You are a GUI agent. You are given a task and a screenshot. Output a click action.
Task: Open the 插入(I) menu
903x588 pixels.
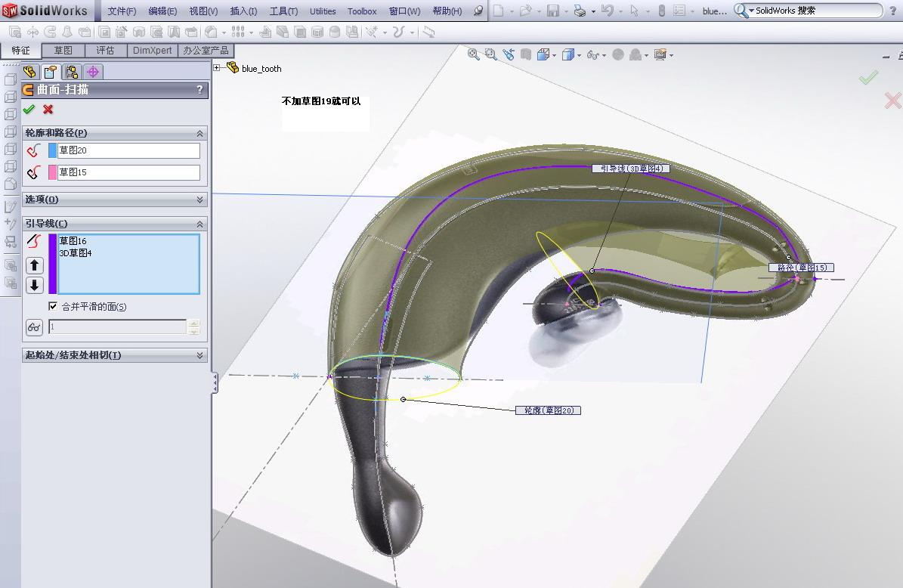[243, 11]
